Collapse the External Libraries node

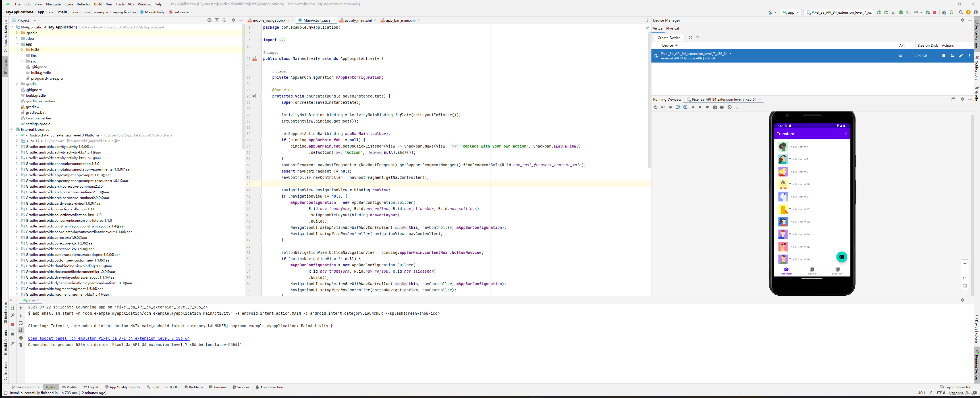(12, 129)
